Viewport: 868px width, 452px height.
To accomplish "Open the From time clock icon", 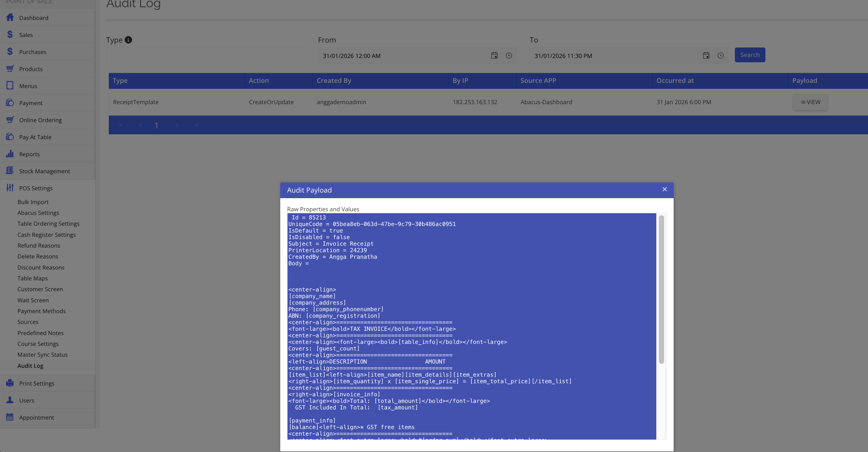I will 509,56.
